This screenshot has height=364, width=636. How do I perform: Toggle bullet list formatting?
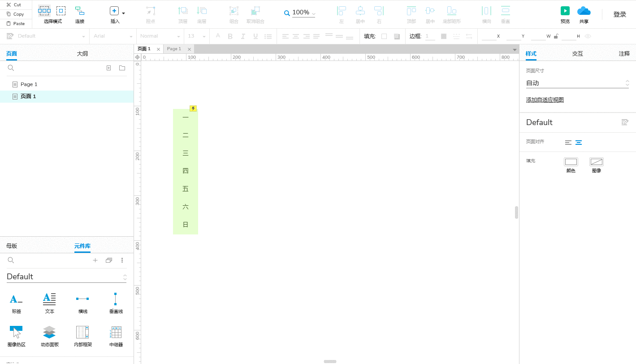pyautogui.click(x=268, y=36)
